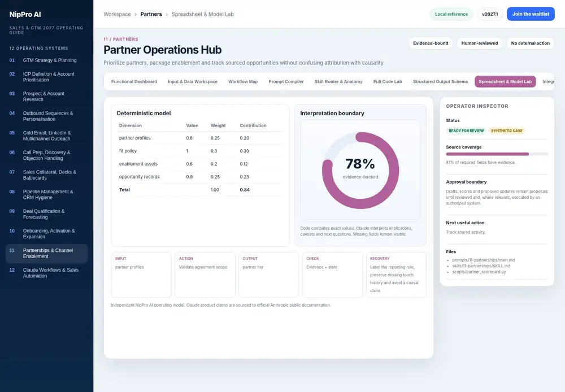Screen dimensions: 565x392
Task: Click the RECOVERY card
Action: pyautogui.click(x=397, y=275)
